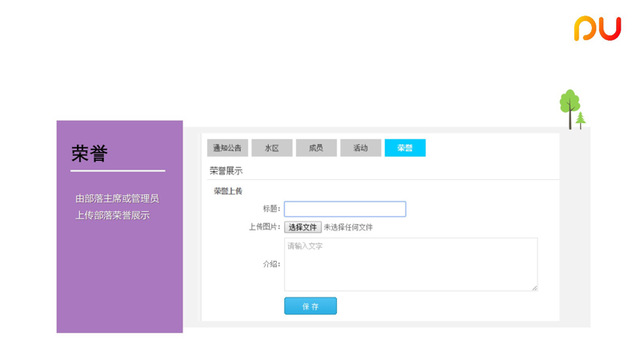This screenshot has height=360, width=640.
Task: Click the 选择文件 button
Action: coord(303,227)
